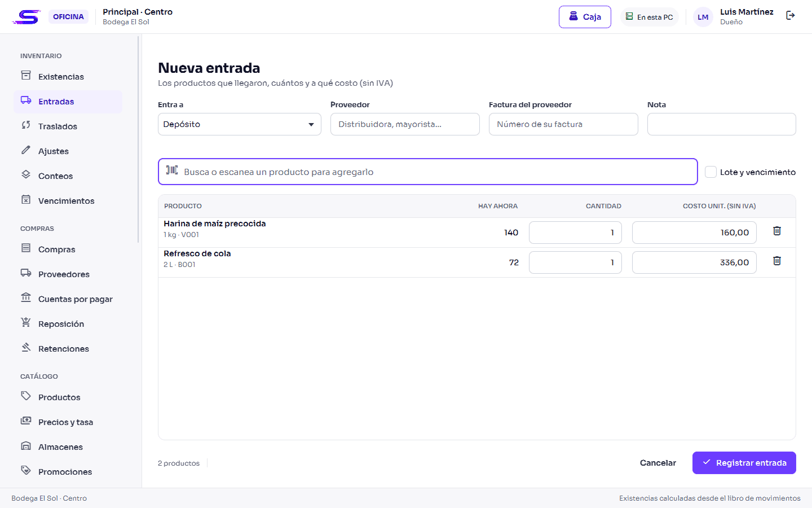
Task: Remove the Refresco de cola row
Action: [x=777, y=261]
